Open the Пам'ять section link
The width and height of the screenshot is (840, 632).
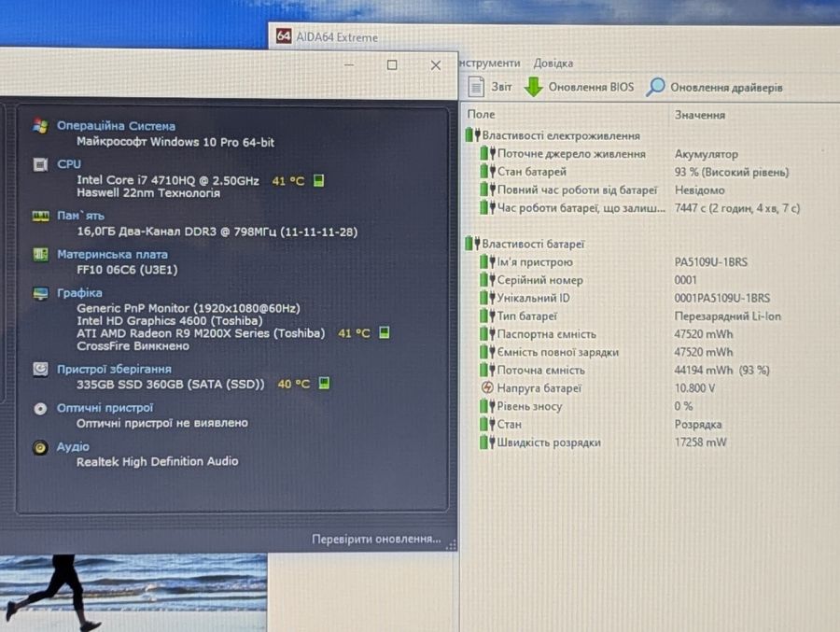click(80, 216)
